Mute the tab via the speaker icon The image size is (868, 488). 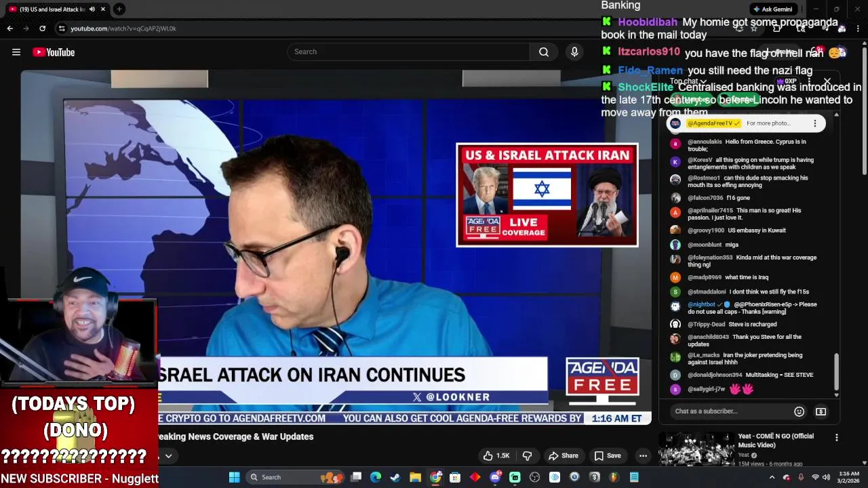click(x=92, y=9)
